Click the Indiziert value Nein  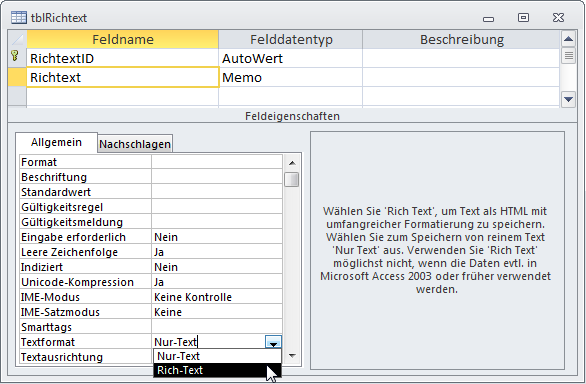217,267
